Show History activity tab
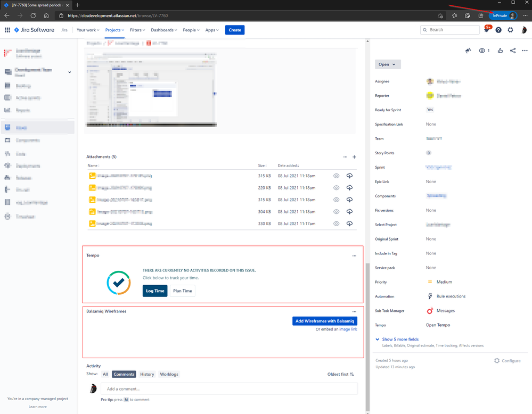Screen dimensions: 532x414 point(147,374)
